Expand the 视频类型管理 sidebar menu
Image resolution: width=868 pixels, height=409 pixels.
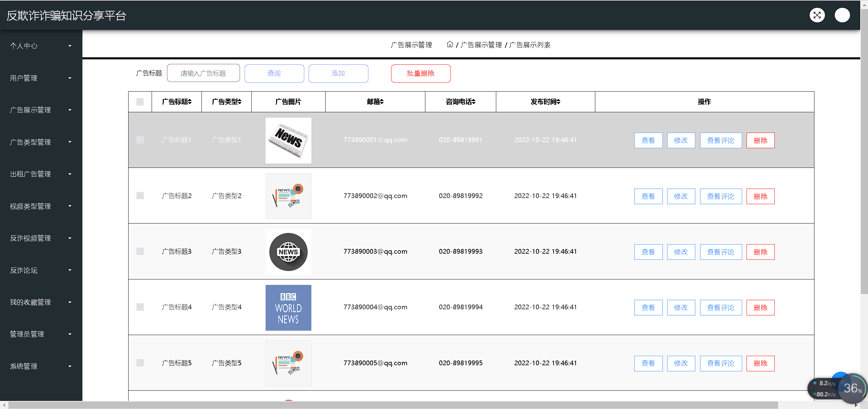[41, 206]
